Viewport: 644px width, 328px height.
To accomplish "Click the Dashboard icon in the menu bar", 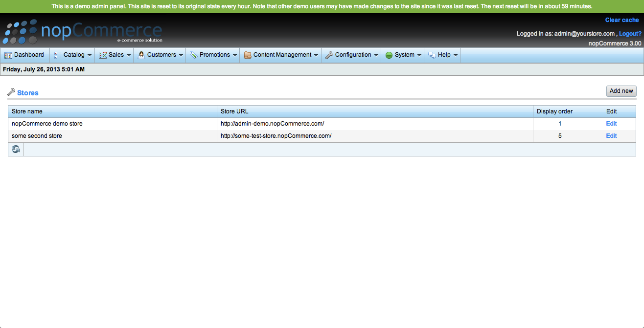I will [8, 55].
